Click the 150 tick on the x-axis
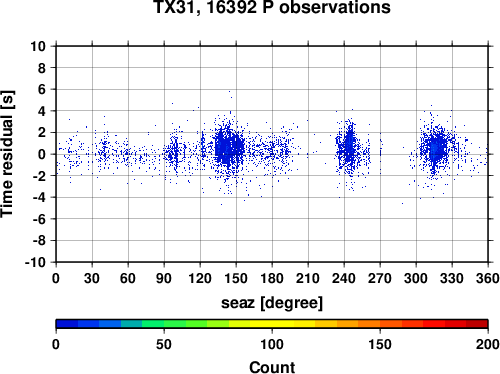Screen dimensions: 500x374 coord(236,278)
